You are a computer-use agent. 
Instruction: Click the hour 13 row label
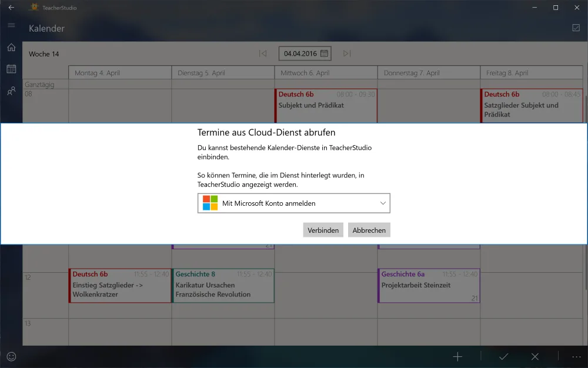click(x=28, y=323)
